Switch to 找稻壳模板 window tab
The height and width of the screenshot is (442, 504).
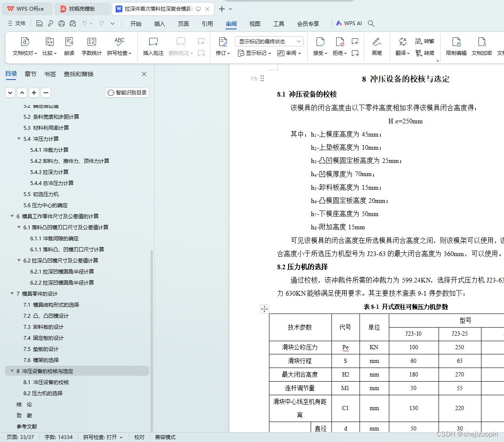[x=82, y=9]
